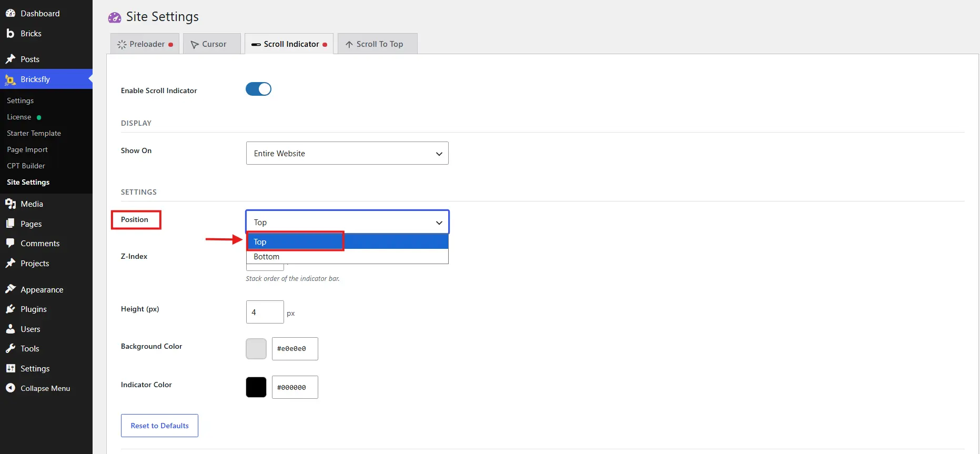Image resolution: width=980 pixels, height=454 pixels.
Task: Click the Projects pin icon
Action: [x=11, y=263]
